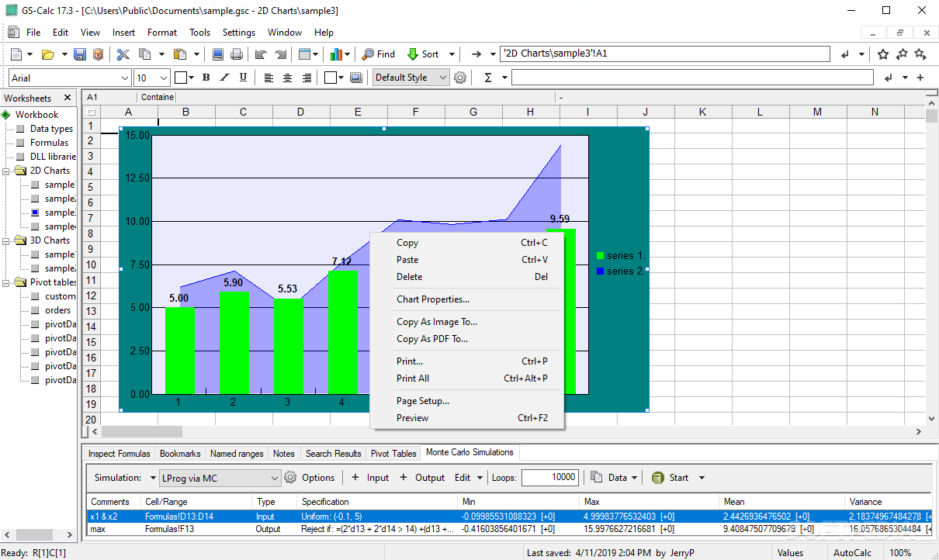Click the first star bookmark icon
Image resolution: width=939 pixels, height=560 pixels.
(883, 54)
